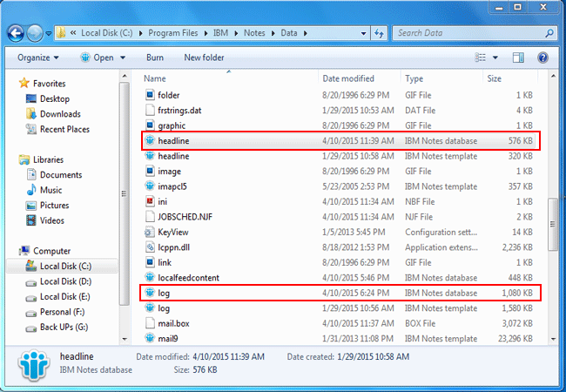Open address bar history dropdown arrow
This screenshot has height=392, width=566.
(363, 34)
